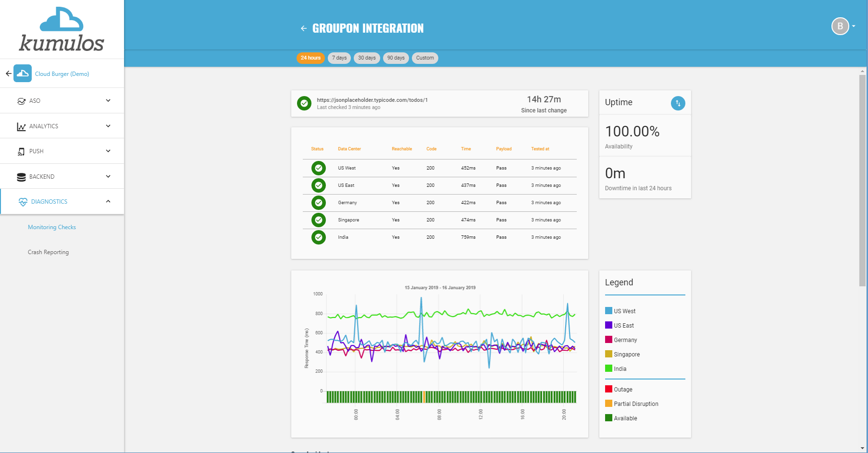The width and height of the screenshot is (868, 453).
Task: Click the Partial Disruption legend swatch
Action: tap(608, 404)
